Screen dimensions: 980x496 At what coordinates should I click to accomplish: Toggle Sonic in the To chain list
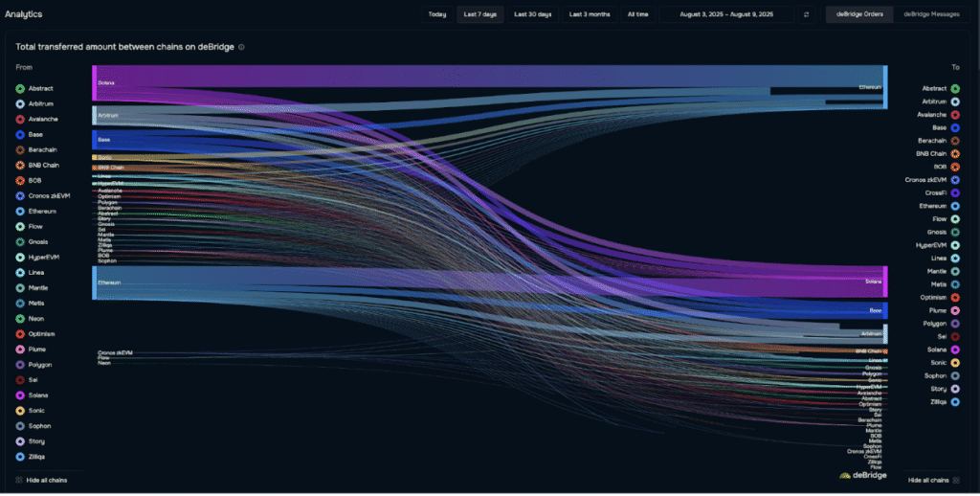tap(945, 363)
